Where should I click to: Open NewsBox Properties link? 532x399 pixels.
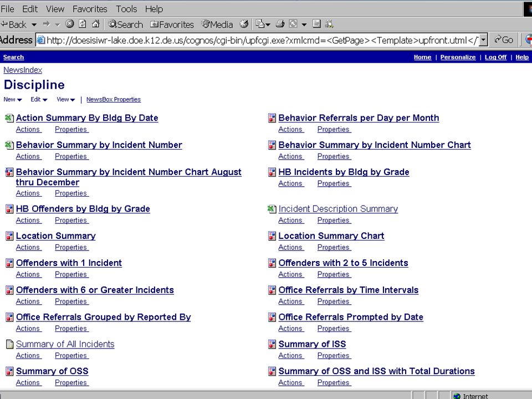[x=113, y=99]
